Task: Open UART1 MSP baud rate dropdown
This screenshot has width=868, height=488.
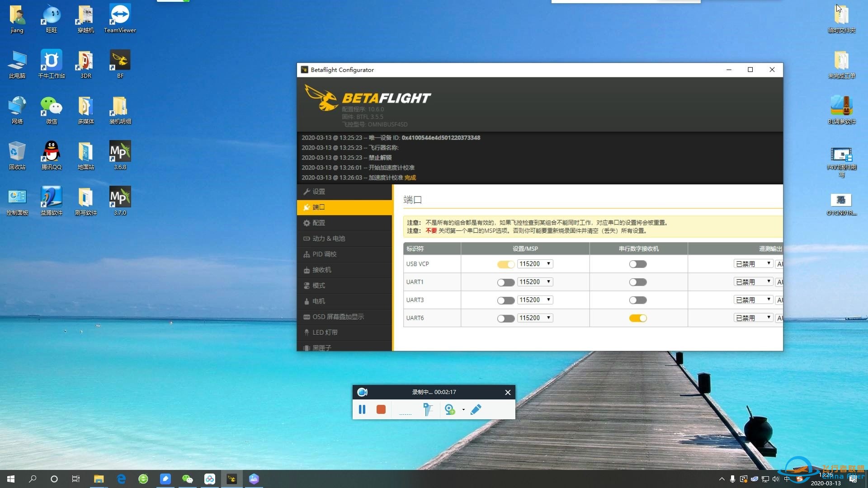Action: (x=535, y=282)
